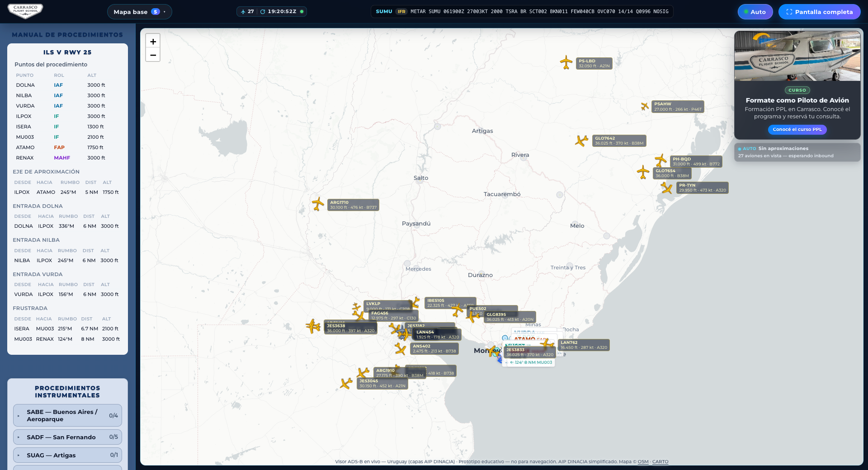
Task: Select the JES3045 aircraft icon
Action: pyautogui.click(x=346, y=384)
